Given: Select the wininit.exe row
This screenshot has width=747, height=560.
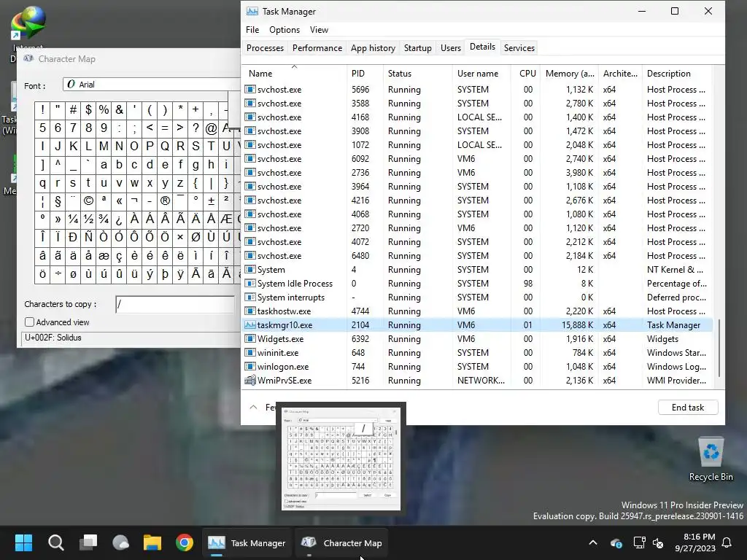Looking at the screenshot, I should (478, 352).
